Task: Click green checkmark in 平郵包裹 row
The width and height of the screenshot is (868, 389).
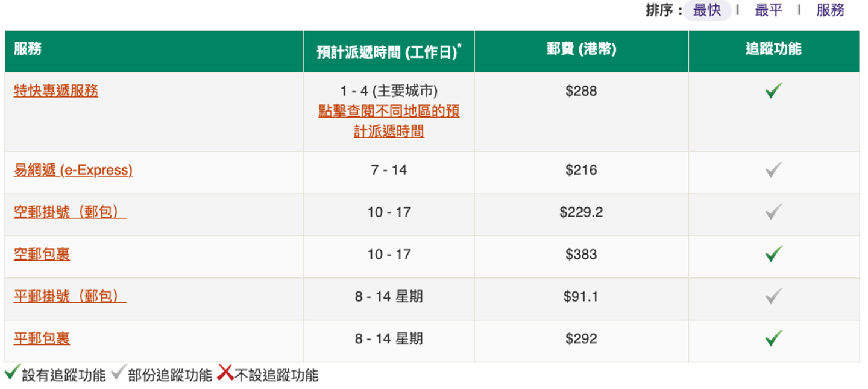Action: [x=773, y=338]
